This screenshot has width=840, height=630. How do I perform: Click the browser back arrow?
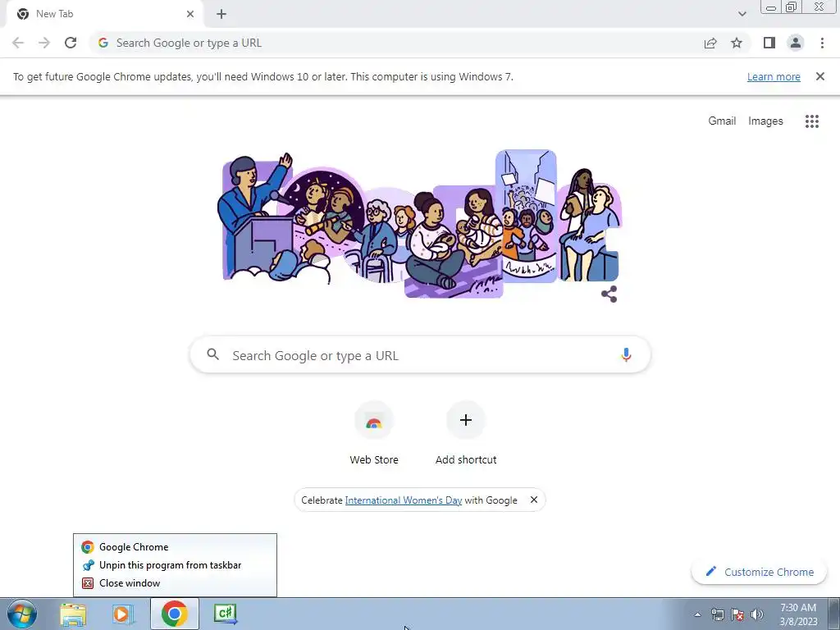point(18,43)
